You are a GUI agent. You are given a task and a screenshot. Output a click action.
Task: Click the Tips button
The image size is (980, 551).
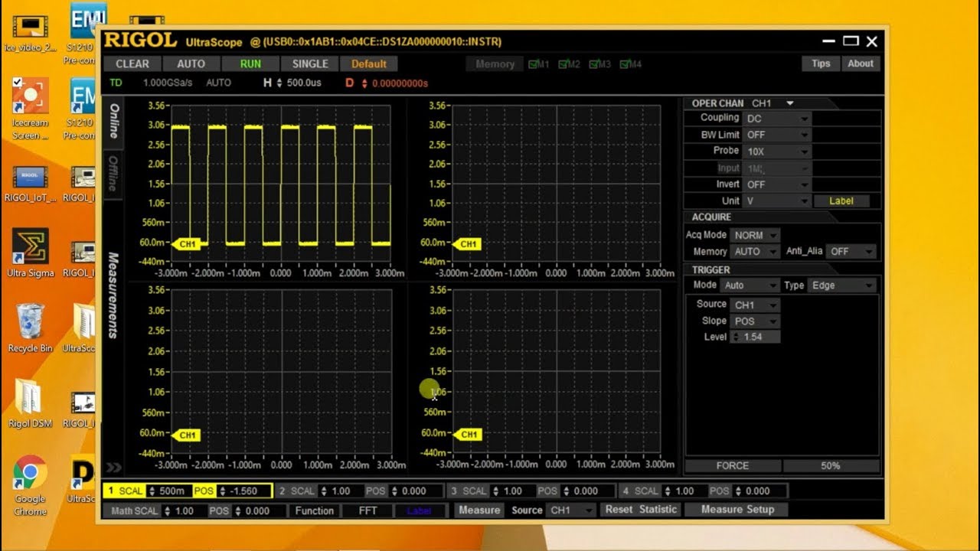(x=821, y=64)
